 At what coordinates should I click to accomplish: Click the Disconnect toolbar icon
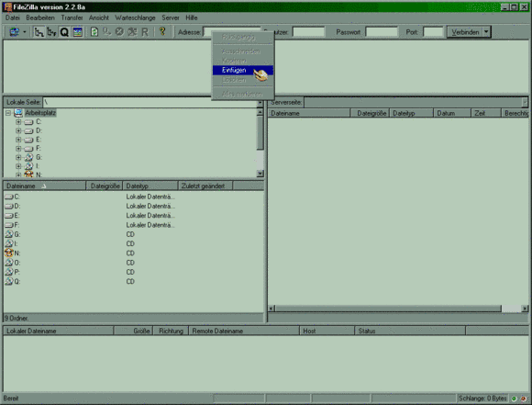[x=132, y=32]
